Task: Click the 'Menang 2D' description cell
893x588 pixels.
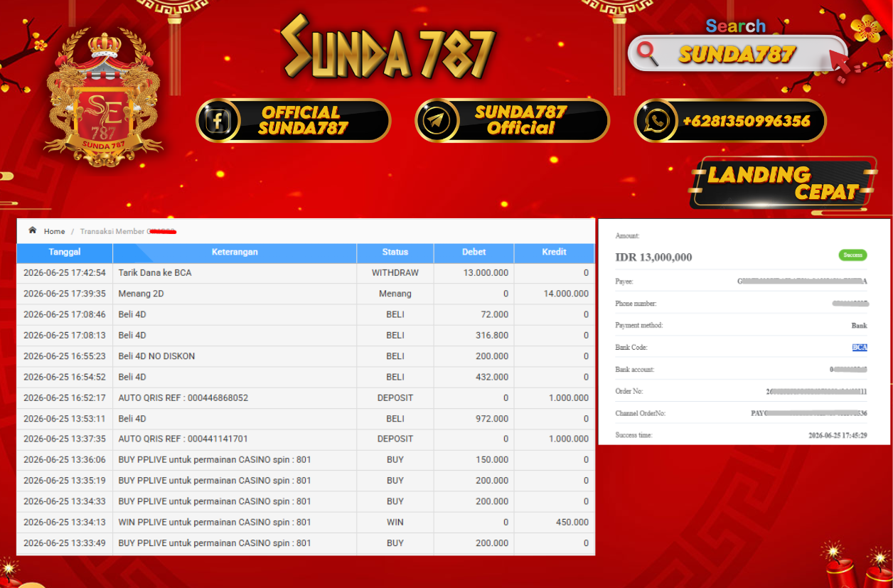Action: pos(235,294)
